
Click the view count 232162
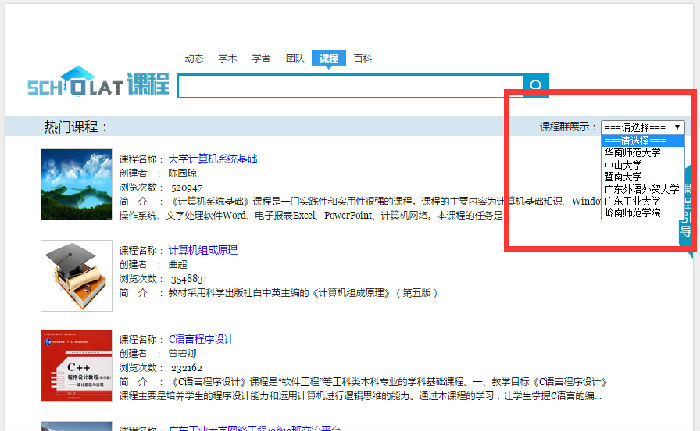click(x=187, y=368)
